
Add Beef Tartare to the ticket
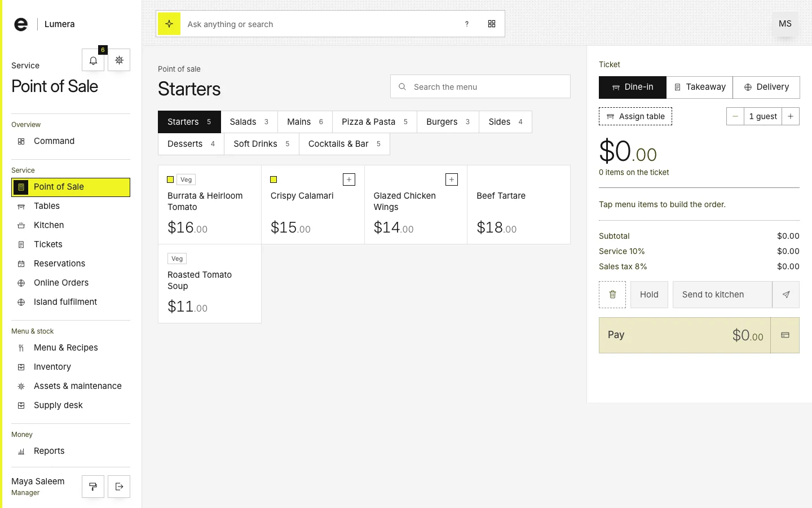pyautogui.click(x=519, y=205)
